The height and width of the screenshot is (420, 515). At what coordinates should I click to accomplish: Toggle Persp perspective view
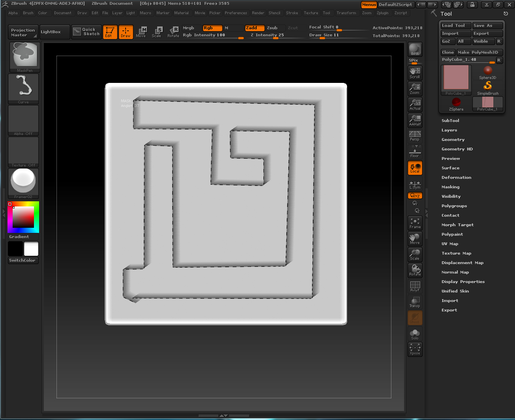(415, 136)
